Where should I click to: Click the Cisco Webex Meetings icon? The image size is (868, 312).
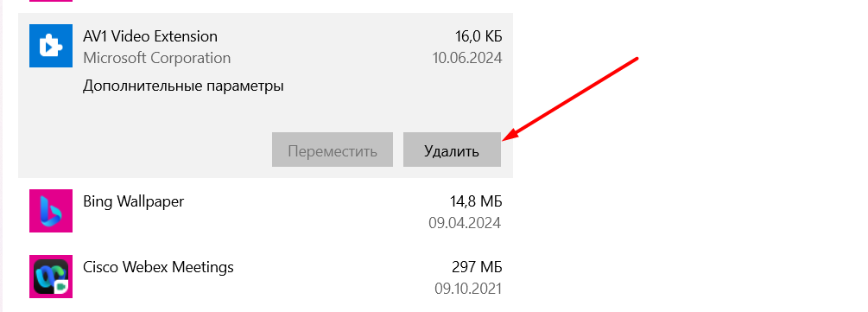point(51,277)
